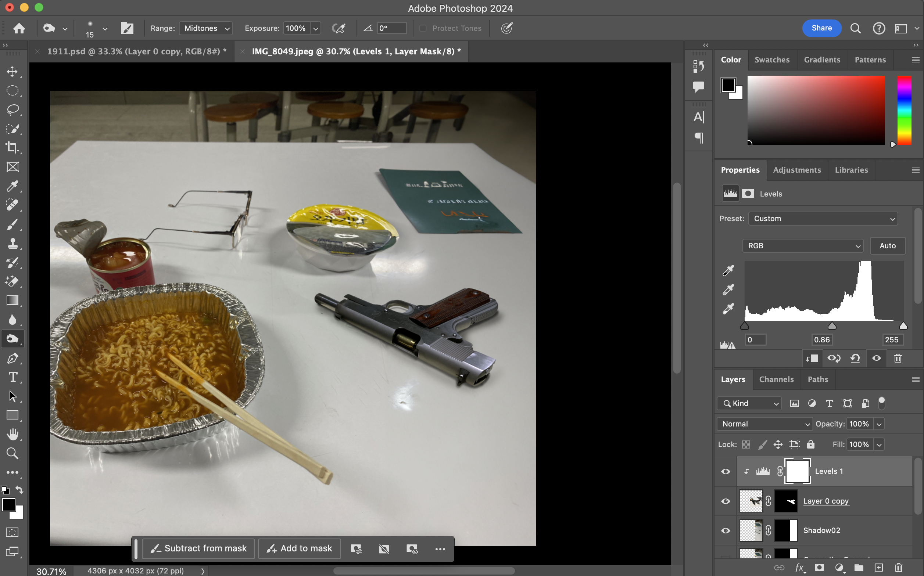Image resolution: width=924 pixels, height=576 pixels.
Task: Hide the Levels 1 layer
Action: pos(726,471)
